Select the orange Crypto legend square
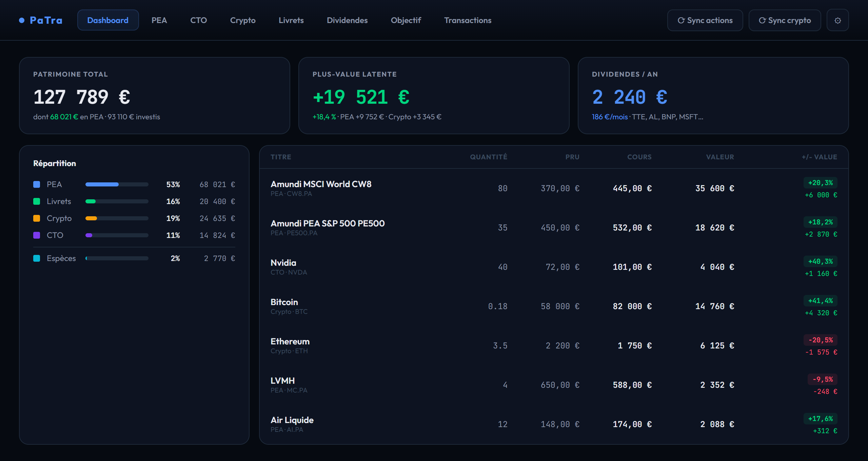868x461 pixels. [x=37, y=218]
